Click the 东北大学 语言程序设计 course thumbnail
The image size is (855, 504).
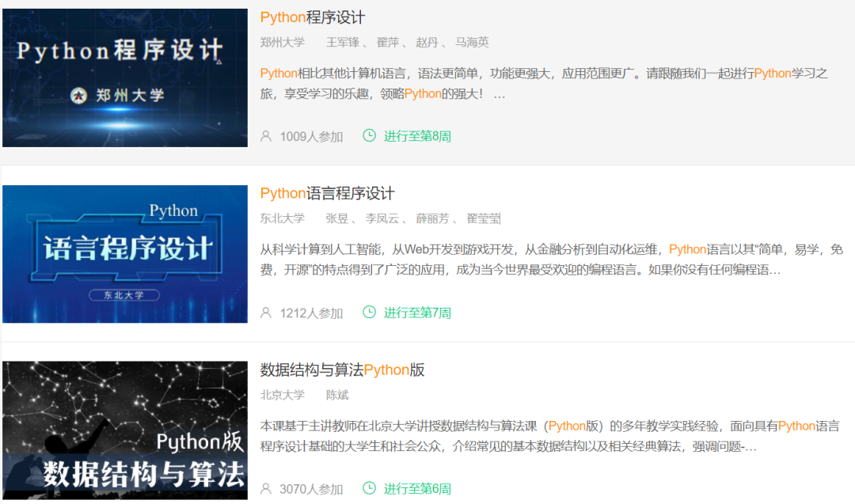tap(125, 254)
